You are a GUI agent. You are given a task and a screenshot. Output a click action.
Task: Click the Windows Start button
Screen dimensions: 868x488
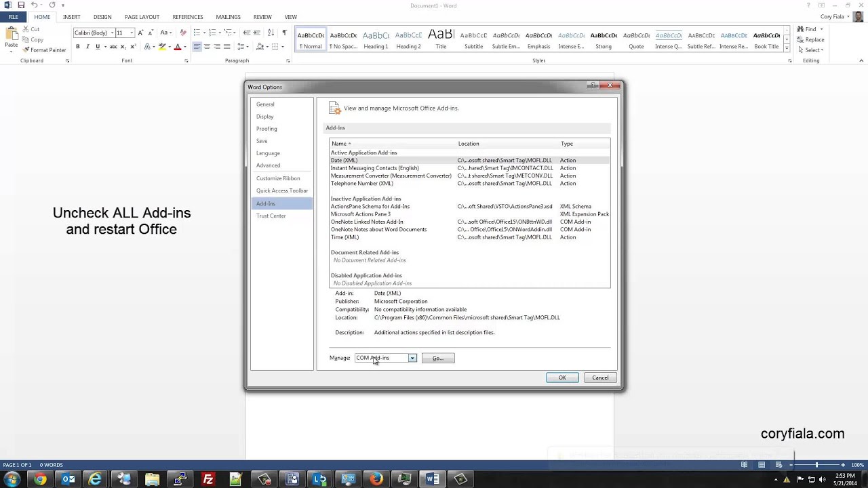(12, 479)
